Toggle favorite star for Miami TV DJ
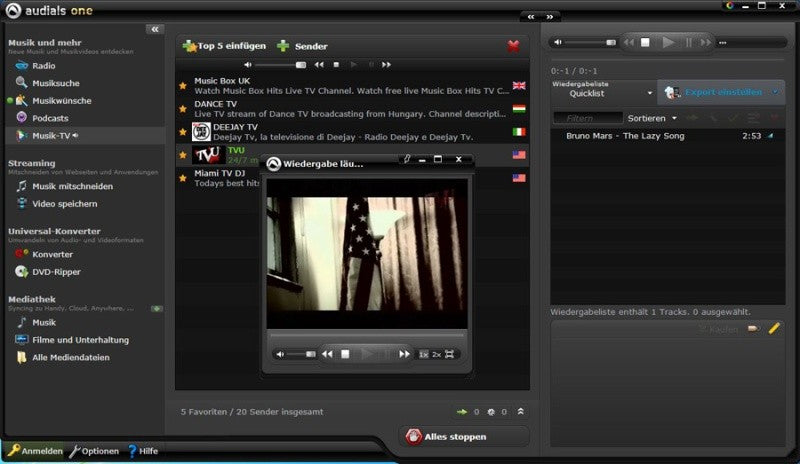Screen dimensions: 800x464 tap(183, 178)
